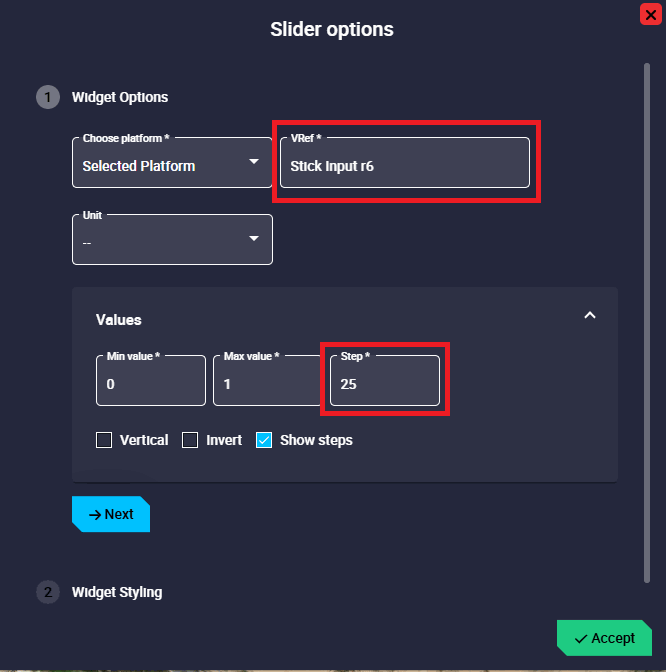Switch to the Widget Styling step
Image resolution: width=666 pixels, height=672 pixels.
coord(117,592)
